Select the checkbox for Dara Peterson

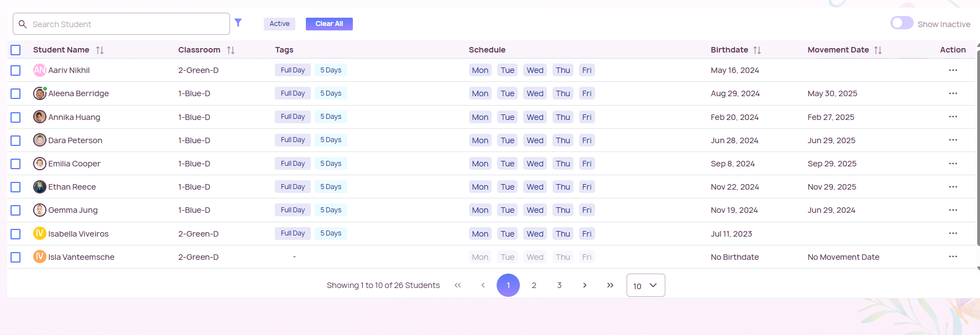tap(15, 140)
